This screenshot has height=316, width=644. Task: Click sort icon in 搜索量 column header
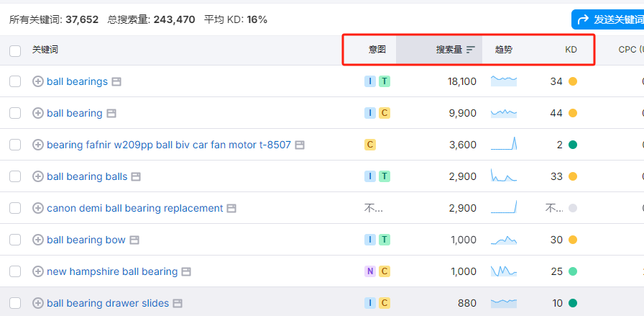[471, 50]
